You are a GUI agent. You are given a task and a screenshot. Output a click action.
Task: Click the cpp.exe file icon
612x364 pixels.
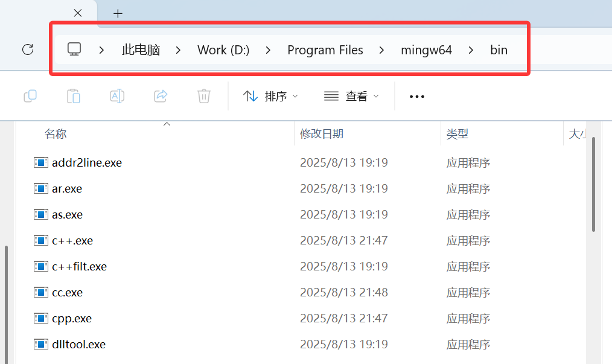[x=41, y=318]
